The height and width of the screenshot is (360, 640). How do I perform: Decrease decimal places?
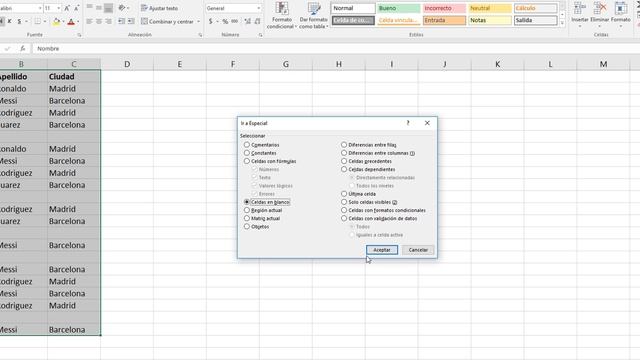258,21
